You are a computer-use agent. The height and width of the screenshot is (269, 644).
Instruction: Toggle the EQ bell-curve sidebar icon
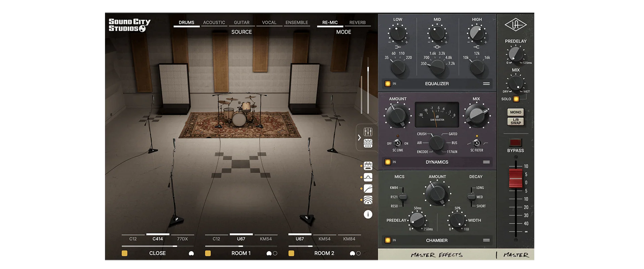[x=368, y=177]
